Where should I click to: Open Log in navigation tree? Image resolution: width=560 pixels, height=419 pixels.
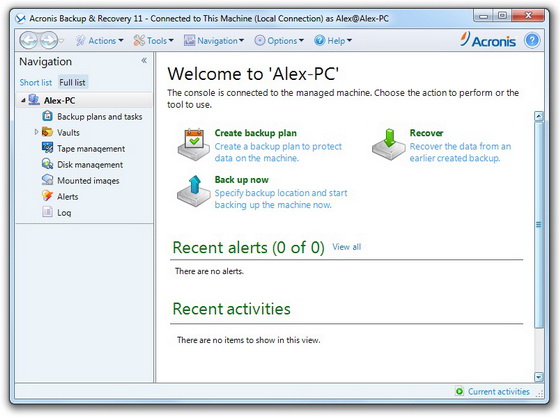pos(64,213)
